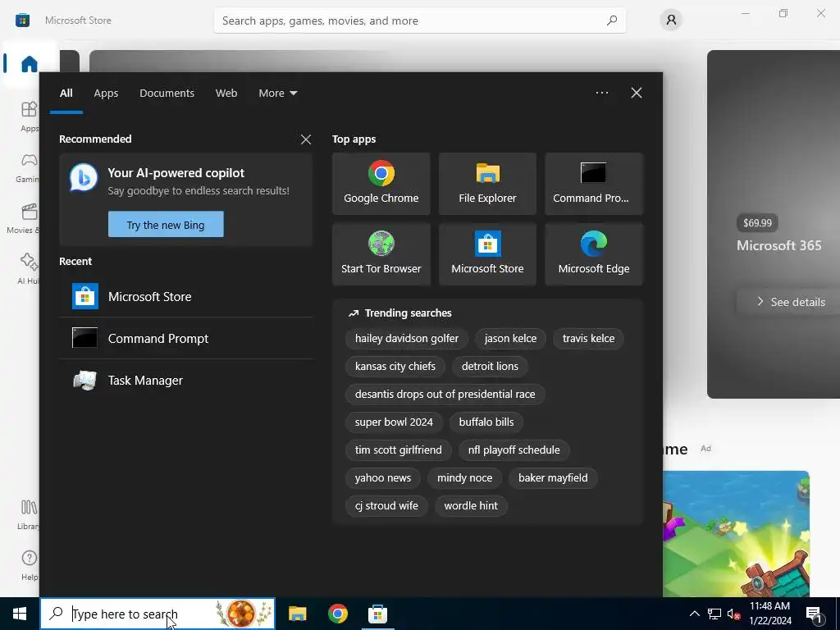Click the muted volume tray icon

point(733,614)
